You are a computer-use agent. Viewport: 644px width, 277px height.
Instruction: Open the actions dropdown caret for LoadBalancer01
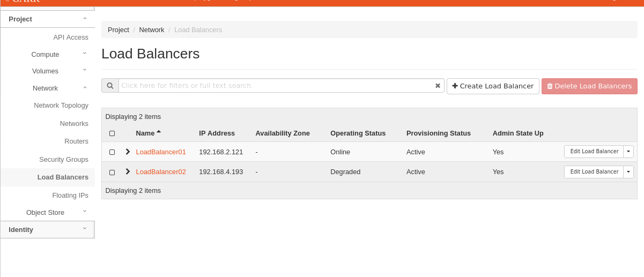click(628, 152)
